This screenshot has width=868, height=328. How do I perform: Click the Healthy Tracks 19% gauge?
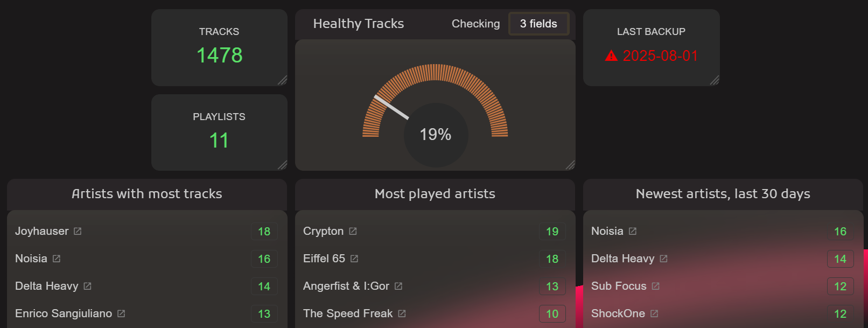435,135
